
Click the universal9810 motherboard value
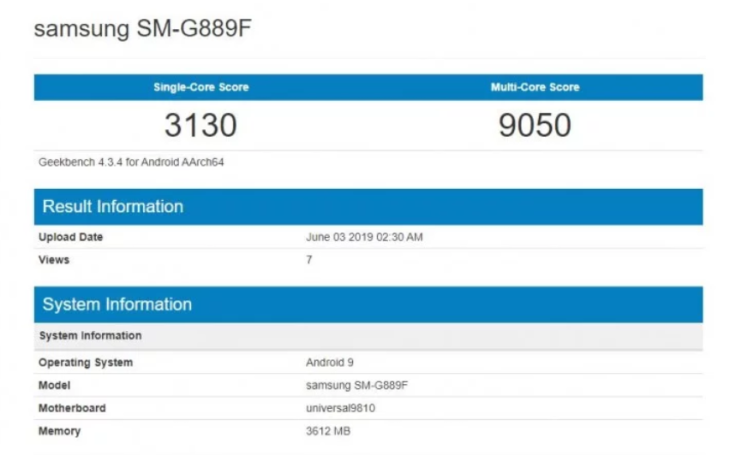coord(340,408)
